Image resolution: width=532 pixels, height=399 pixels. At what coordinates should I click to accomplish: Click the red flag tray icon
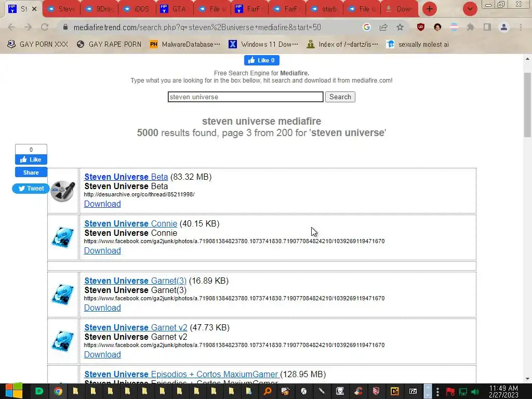[450, 392]
